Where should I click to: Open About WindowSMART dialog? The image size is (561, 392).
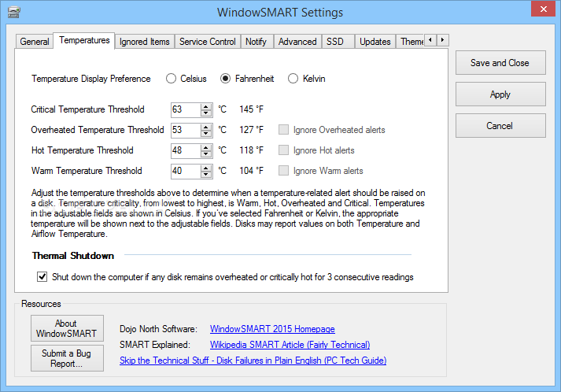coord(67,328)
